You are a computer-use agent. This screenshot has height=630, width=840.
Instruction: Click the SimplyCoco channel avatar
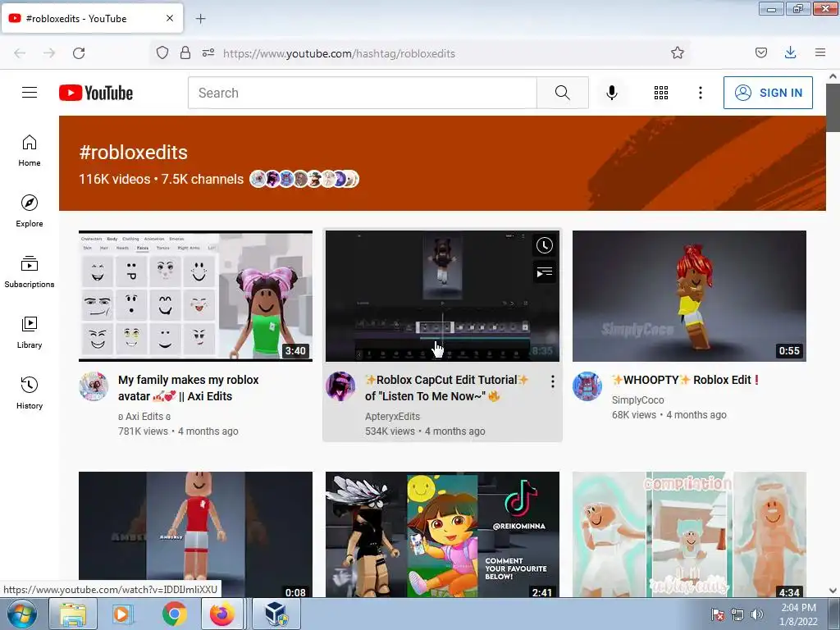(x=587, y=386)
